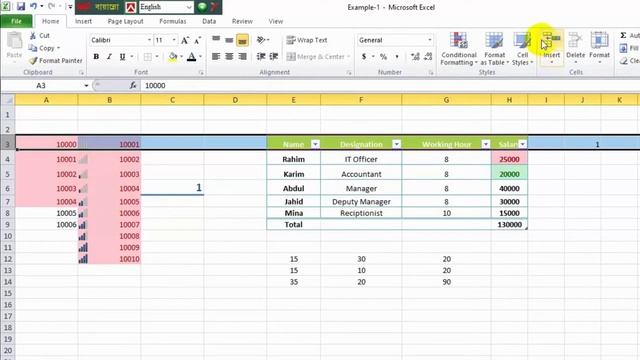
Task: Click the Wrap Text button
Action: (307, 40)
